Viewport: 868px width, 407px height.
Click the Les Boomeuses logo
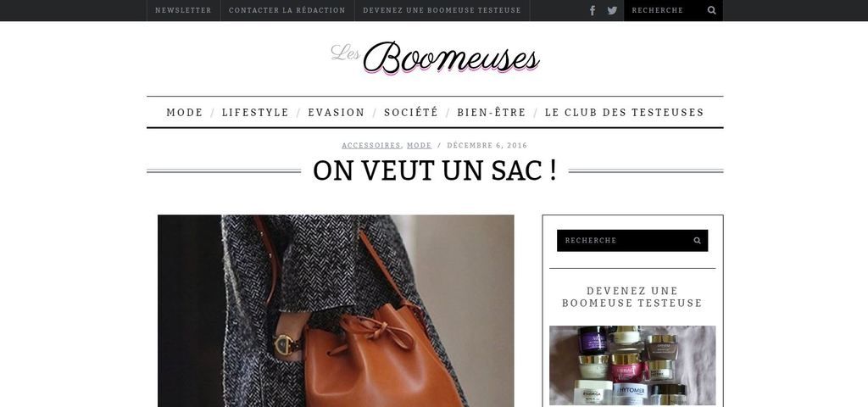pos(435,59)
